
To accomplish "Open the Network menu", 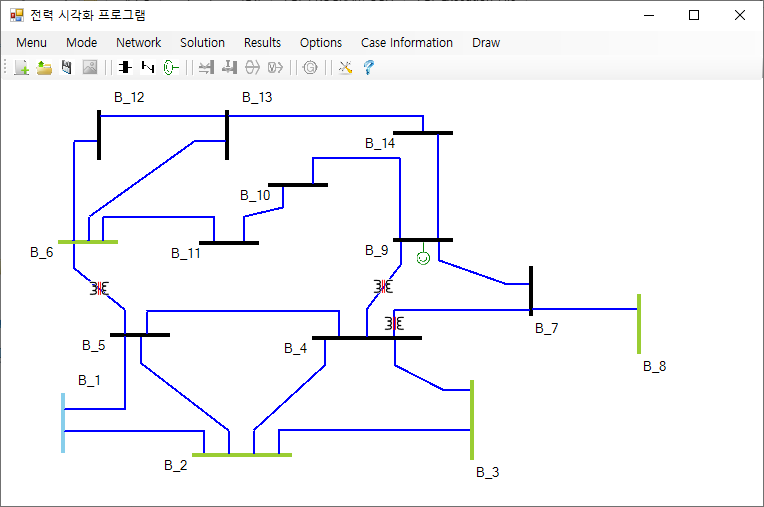I will pyautogui.click(x=138, y=43).
